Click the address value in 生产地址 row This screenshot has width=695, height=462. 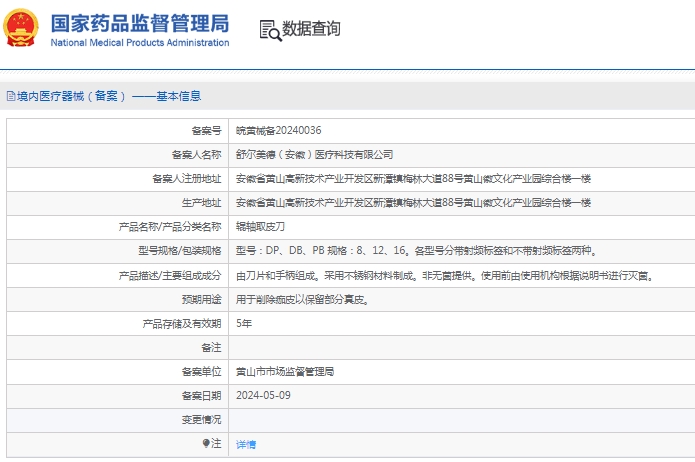[413, 203]
